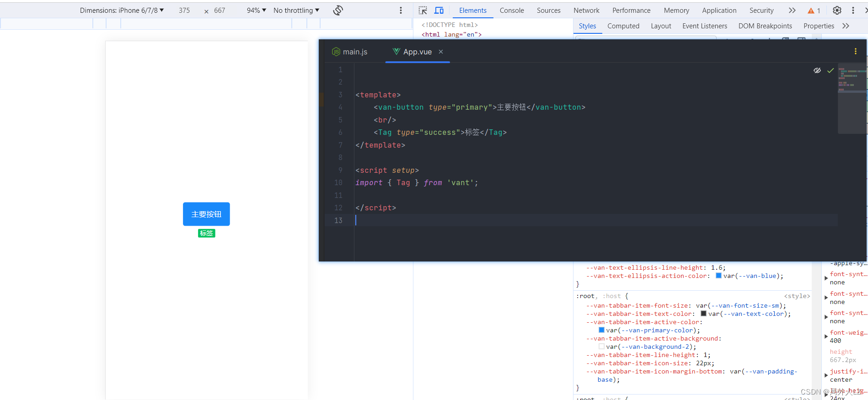Screen dimensions: 868x400
Task: Select the DOM Breakpoints sidebar tab
Action: coord(765,26)
